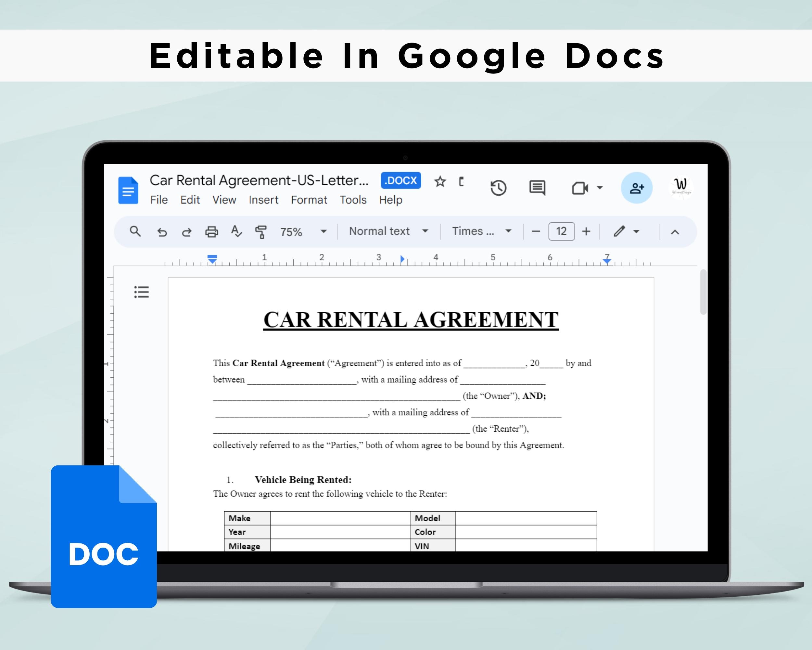Viewport: 812px width, 650px height.
Task: Open the comments panel icon
Action: tap(538, 187)
